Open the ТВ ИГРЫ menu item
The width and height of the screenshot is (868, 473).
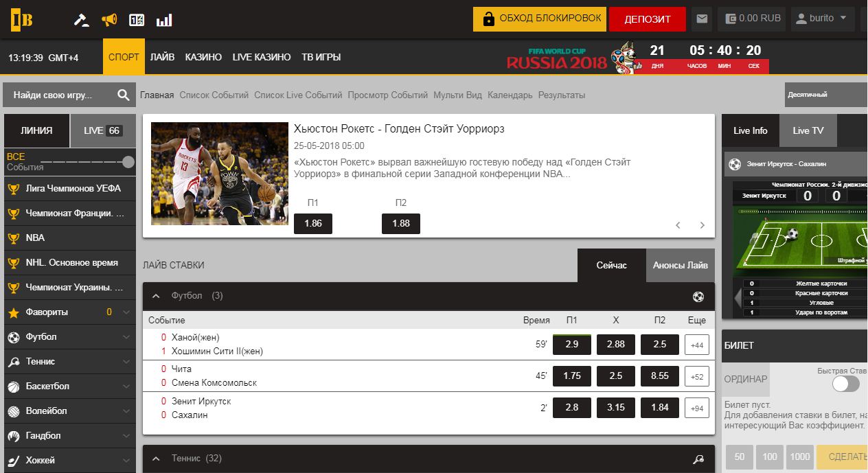pyautogui.click(x=321, y=57)
